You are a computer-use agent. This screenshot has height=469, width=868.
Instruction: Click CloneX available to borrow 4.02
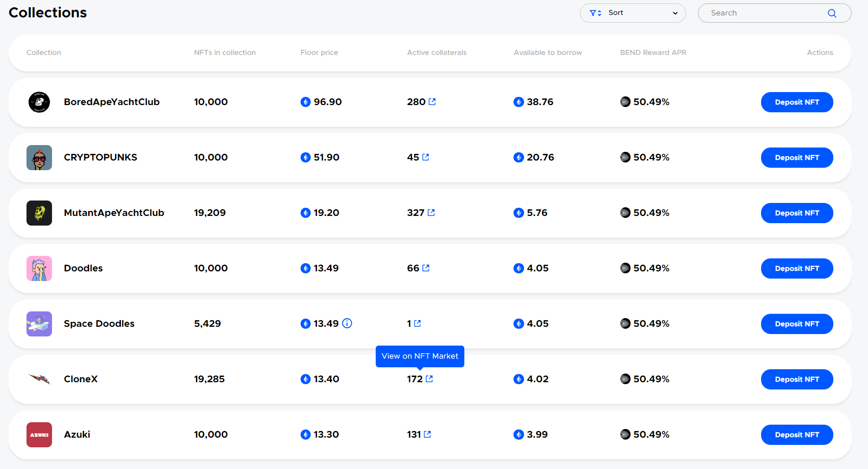538,379
